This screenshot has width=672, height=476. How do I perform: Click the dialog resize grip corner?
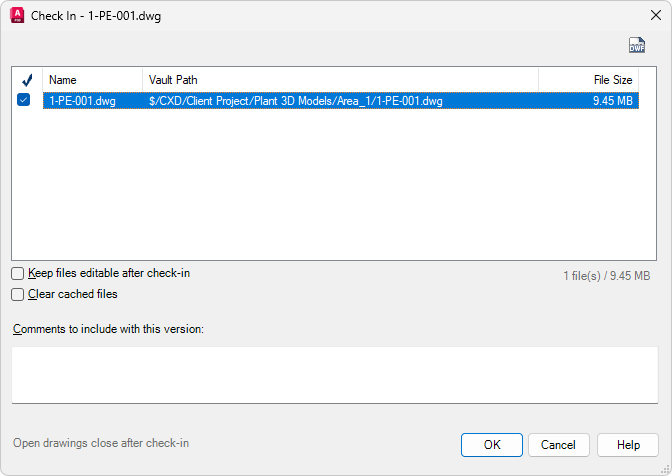tap(665, 469)
